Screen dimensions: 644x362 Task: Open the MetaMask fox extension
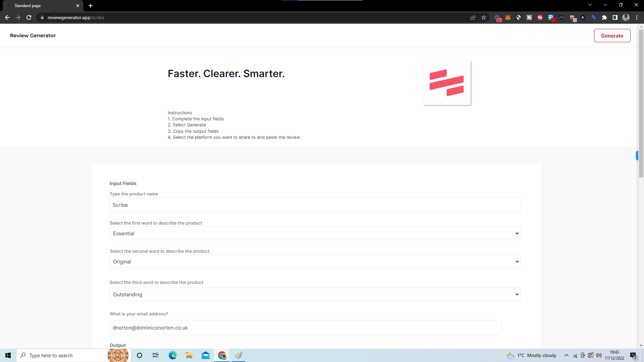pyautogui.click(x=508, y=17)
